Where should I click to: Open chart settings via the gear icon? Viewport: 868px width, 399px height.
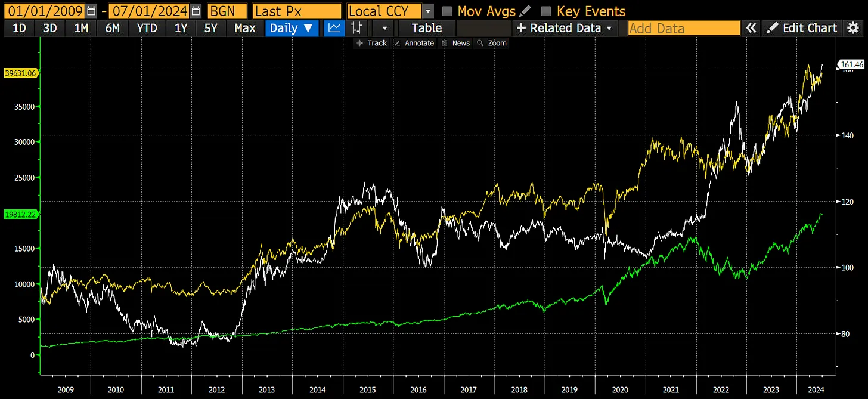(854, 27)
